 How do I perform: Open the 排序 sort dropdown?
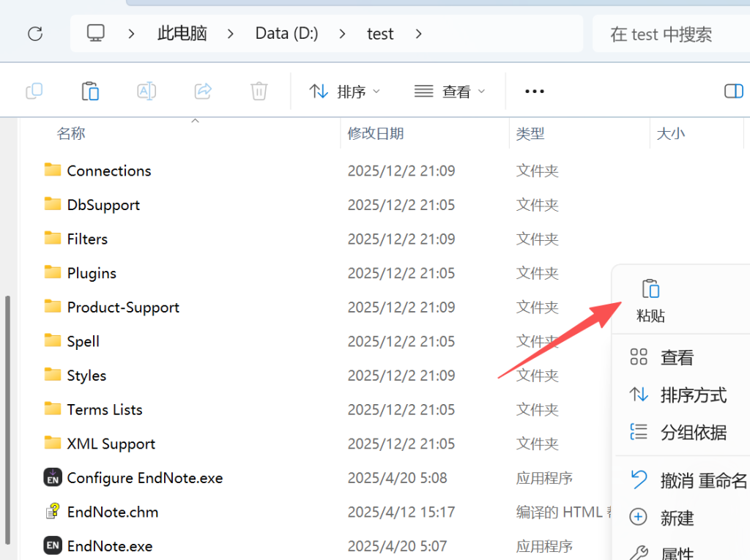click(x=345, y=92)
